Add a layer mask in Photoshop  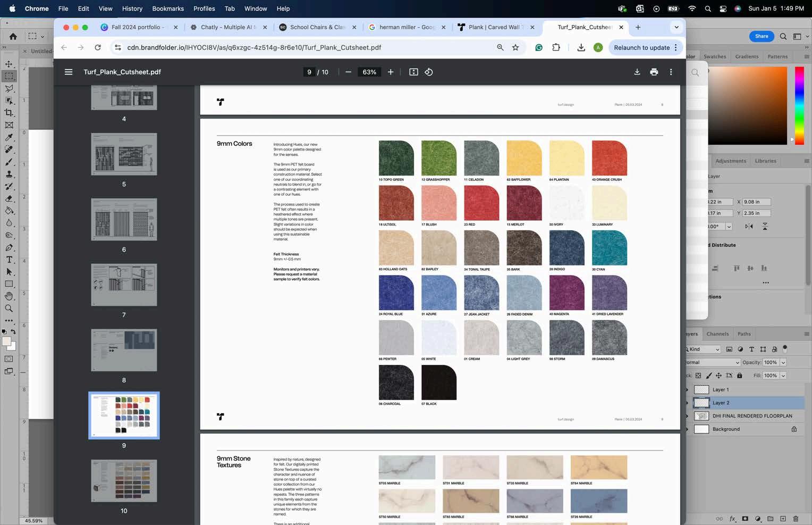[745, 519]
